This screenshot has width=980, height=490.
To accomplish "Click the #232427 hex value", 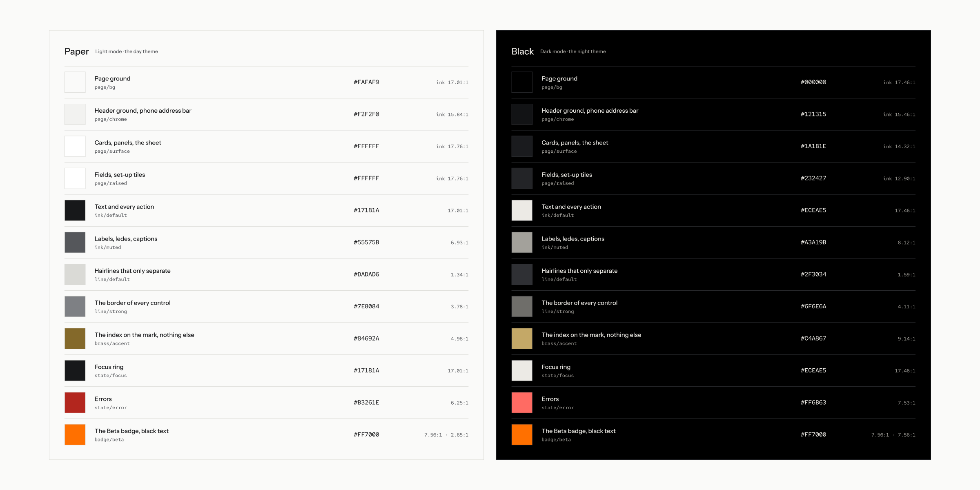I will tap(813, 178).
